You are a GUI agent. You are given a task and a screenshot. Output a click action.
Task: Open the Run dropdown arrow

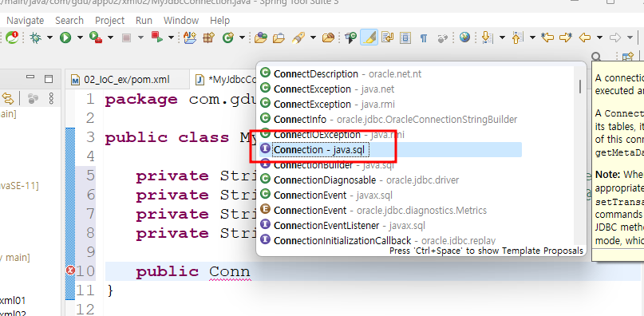[80, 38]
